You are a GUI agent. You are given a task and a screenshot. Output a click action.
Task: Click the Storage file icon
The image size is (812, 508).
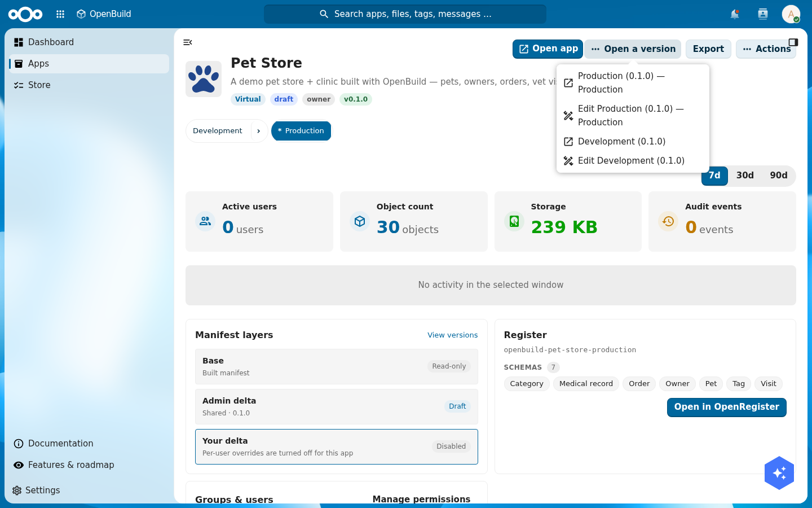(514, 221)
